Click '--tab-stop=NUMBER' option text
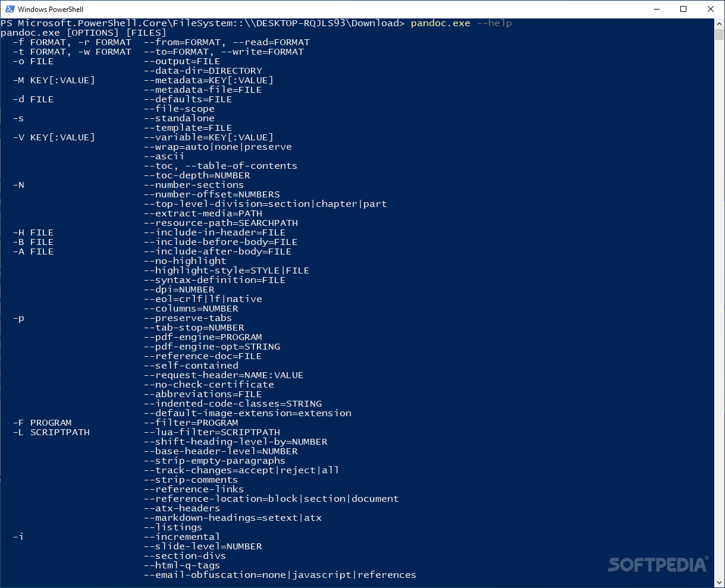 (194, 328)
